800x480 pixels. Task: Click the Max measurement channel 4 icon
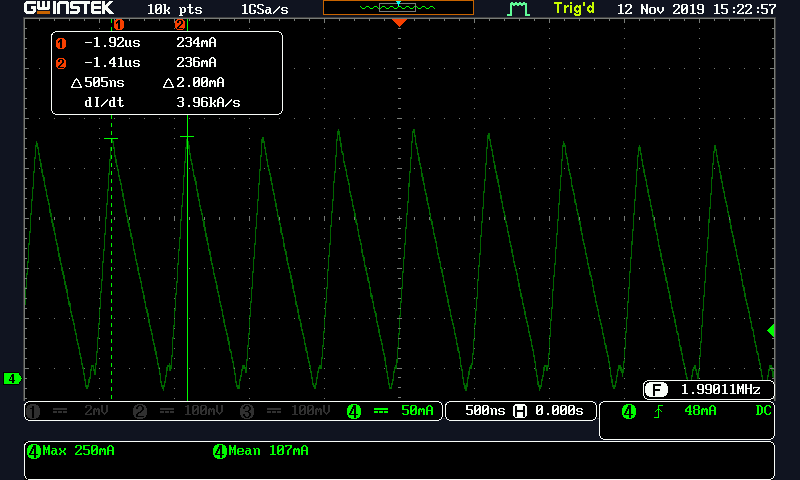tap(34, 451)
